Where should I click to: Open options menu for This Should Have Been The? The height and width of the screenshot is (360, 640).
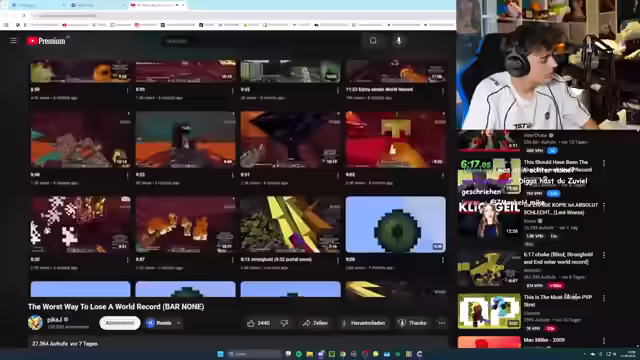point(604,163)
